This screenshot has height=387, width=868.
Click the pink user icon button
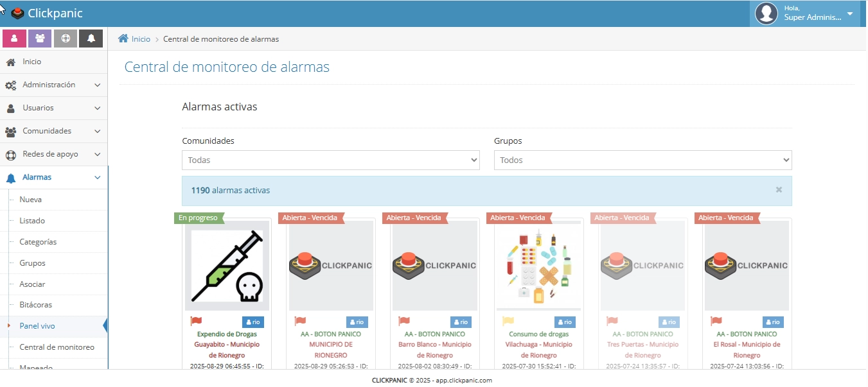[x=14, y=39]
